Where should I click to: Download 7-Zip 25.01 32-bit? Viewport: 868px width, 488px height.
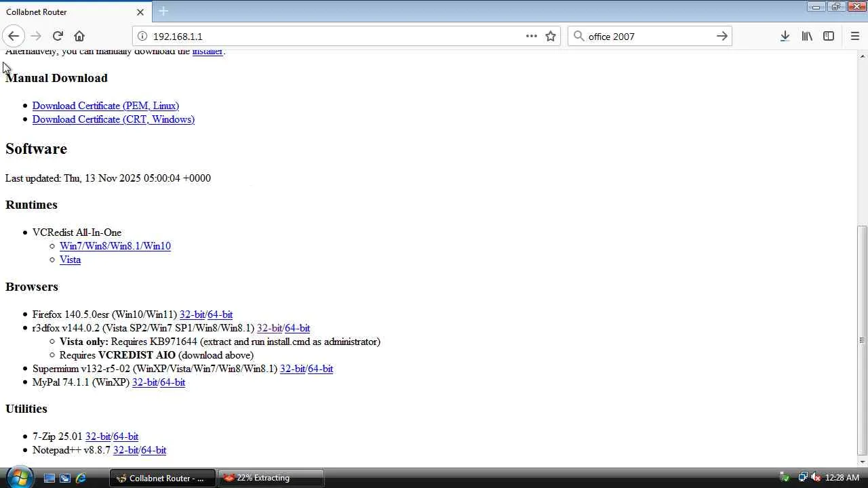click(98, 436)
